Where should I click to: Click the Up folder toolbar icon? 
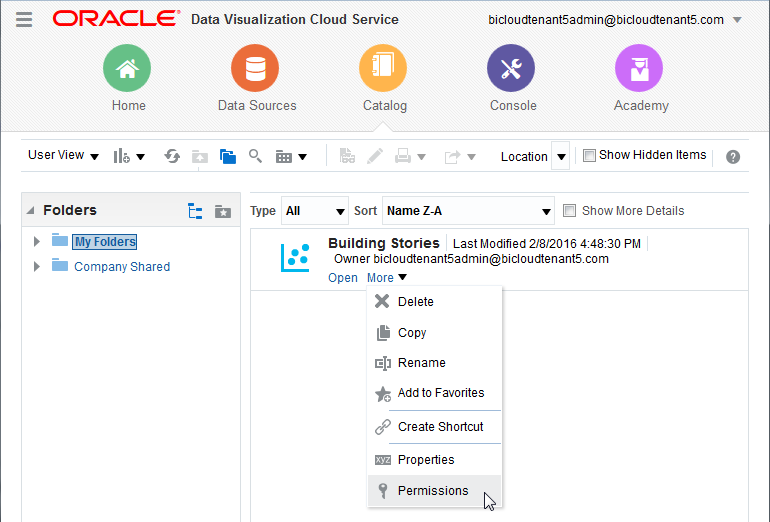pyautogui.click(x=199, y=157)
